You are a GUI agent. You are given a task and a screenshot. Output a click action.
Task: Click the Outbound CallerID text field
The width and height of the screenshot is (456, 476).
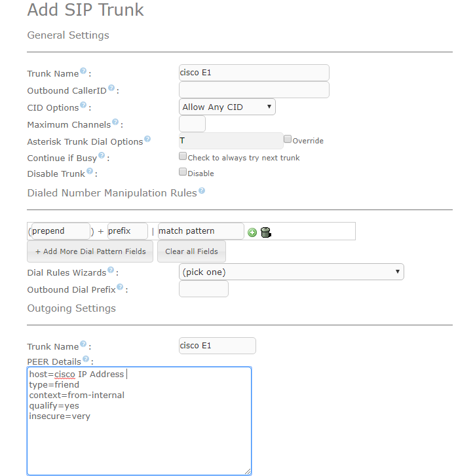click(x=254, y=90)
